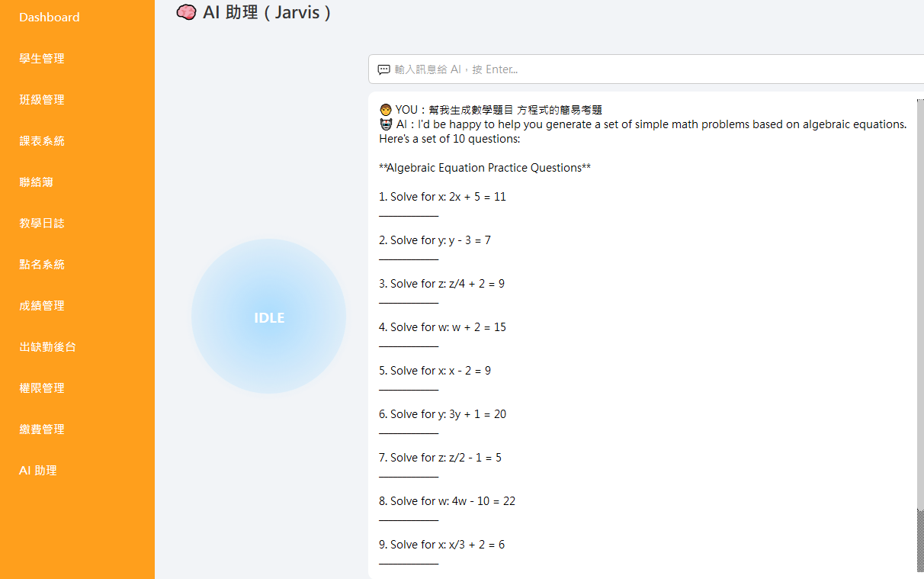Select the active AI 助理 entry
924x579 pixels.
[x=37, y=471]
